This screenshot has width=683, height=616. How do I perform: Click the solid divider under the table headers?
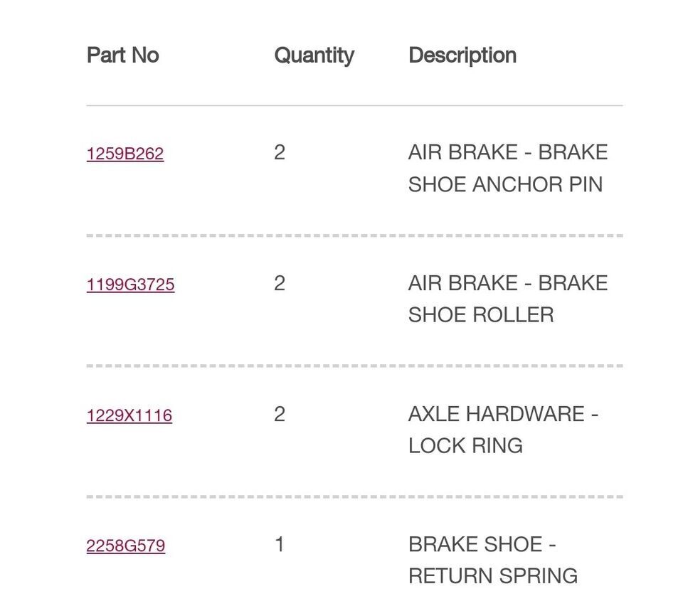(354, 105)
